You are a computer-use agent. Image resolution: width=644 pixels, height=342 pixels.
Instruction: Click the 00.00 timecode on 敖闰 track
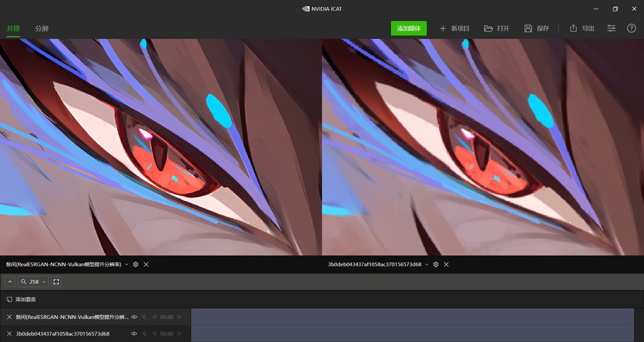(167, 317)
